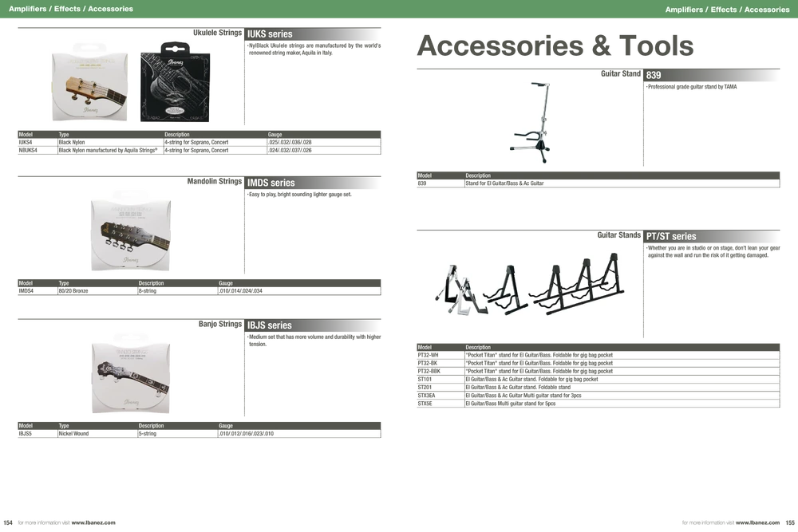Image resolution: width=798 pixels, height=532 pixels.
Task: Select the STX3EA model row
Action: pyautogui.click(x=598, y=396)
